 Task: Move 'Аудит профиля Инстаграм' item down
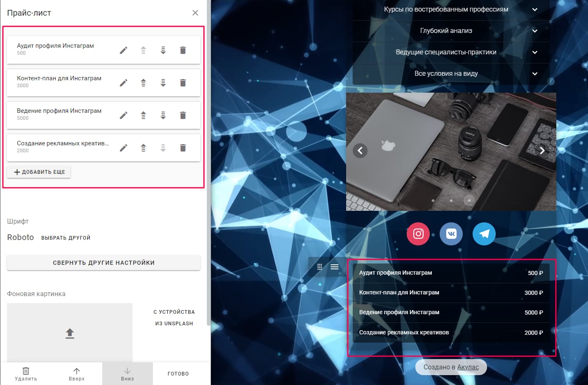point(163,50)
